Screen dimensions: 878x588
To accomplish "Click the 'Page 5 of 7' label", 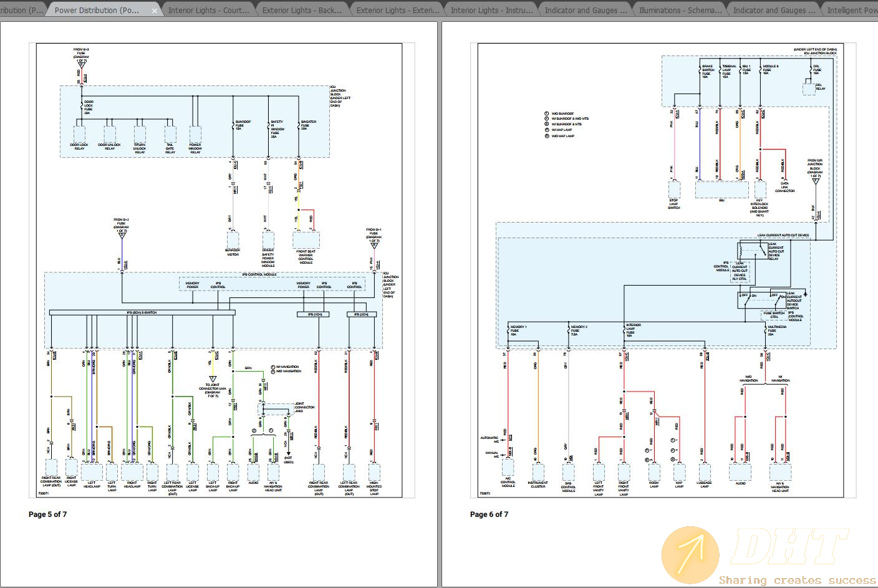I will click(x=47, y=514).
